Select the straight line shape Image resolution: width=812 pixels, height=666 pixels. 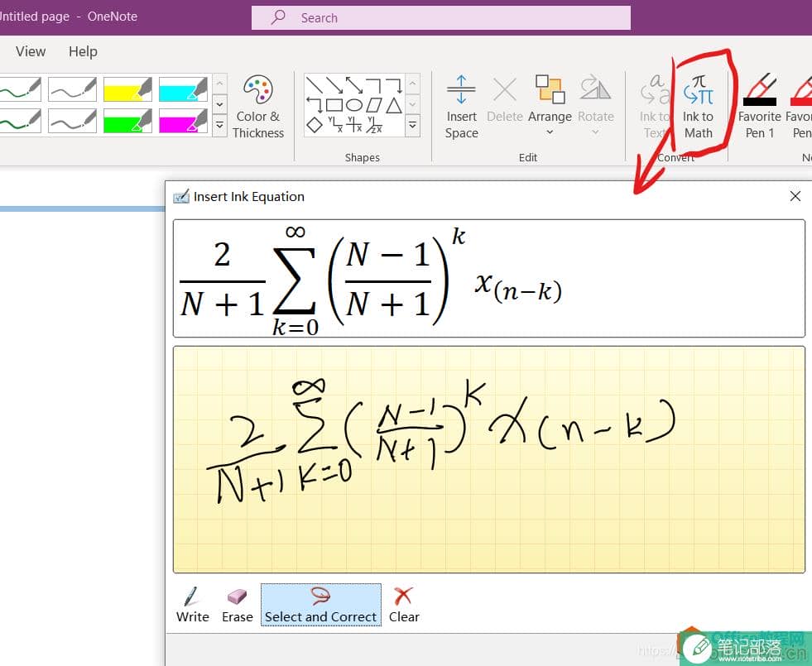click(x=315, y=84)
